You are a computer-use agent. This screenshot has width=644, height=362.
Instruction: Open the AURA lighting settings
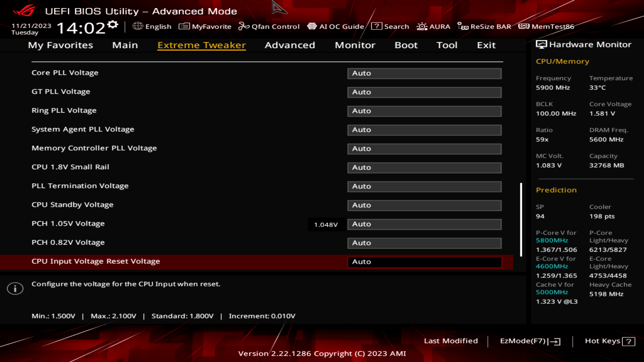click(434, 26)
